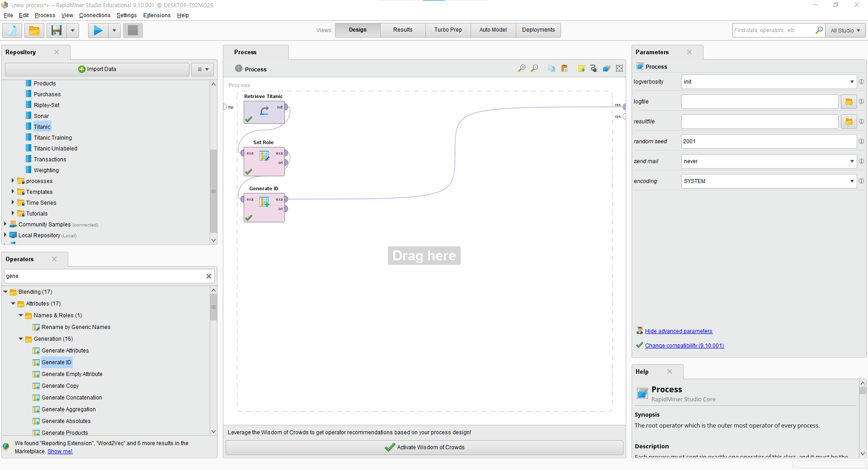868x470 pixels.
Task: Close the Operators panel
Action: (x=54, y=259)
